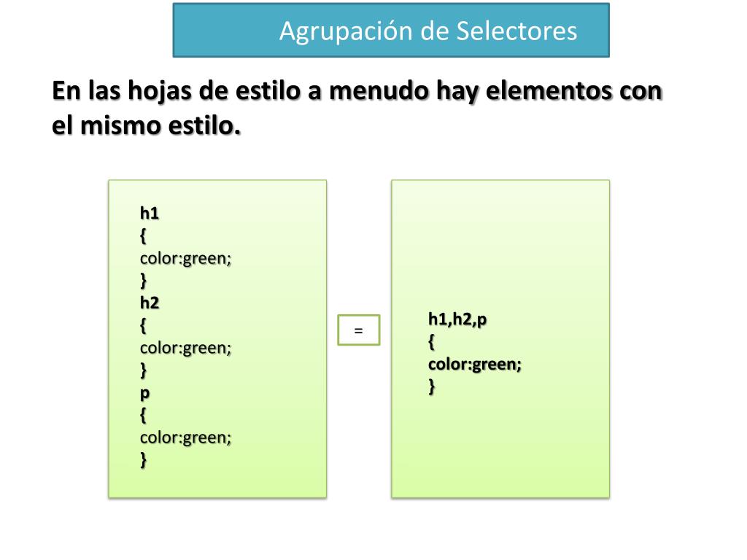Click the opening brace below standalone "h2"
747x560 pixels.
(143, 326)
